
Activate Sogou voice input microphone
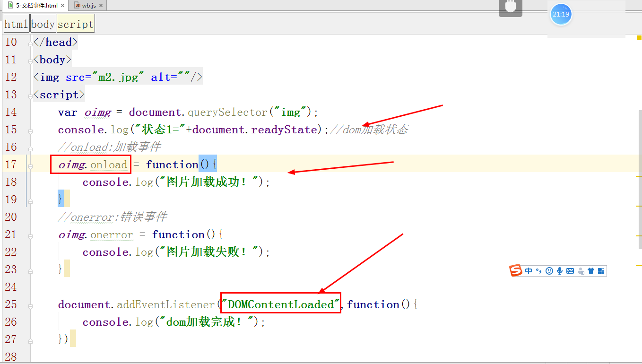point(560,270)
